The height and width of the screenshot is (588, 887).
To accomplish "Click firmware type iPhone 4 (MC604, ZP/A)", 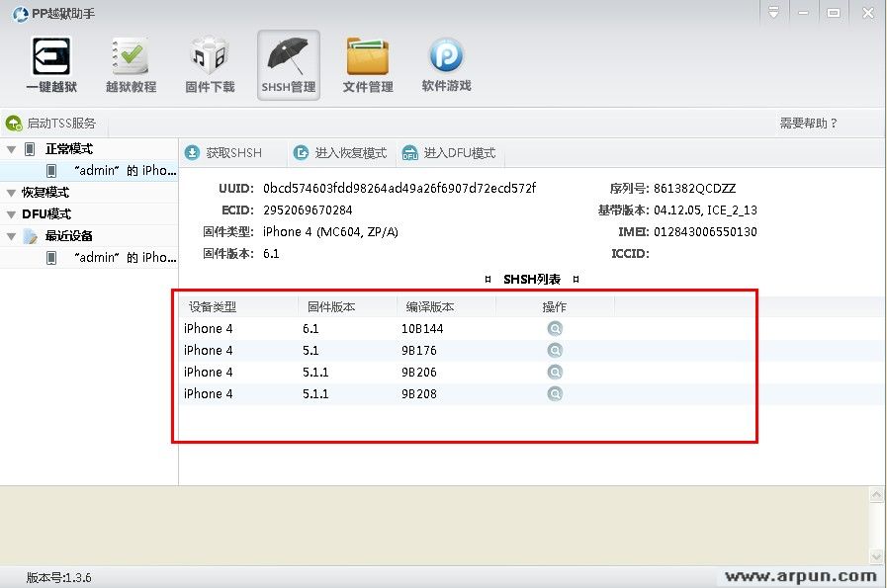I will click(x=330, y=232).
